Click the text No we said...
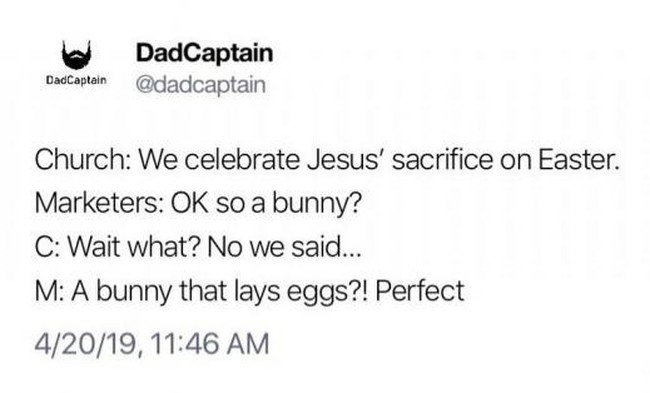The width and height of the screenshot is (650, 393). [284, 247]
